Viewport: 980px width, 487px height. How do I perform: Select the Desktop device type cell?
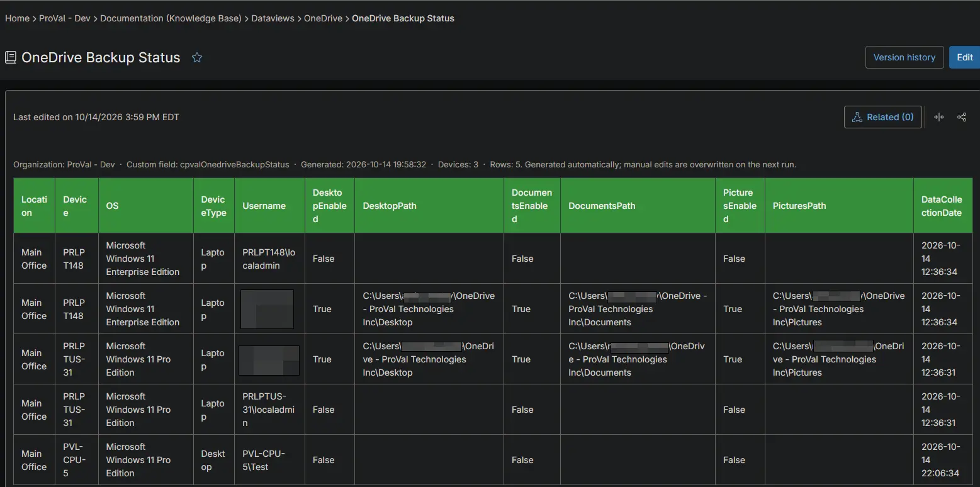(x=214, y=460)
